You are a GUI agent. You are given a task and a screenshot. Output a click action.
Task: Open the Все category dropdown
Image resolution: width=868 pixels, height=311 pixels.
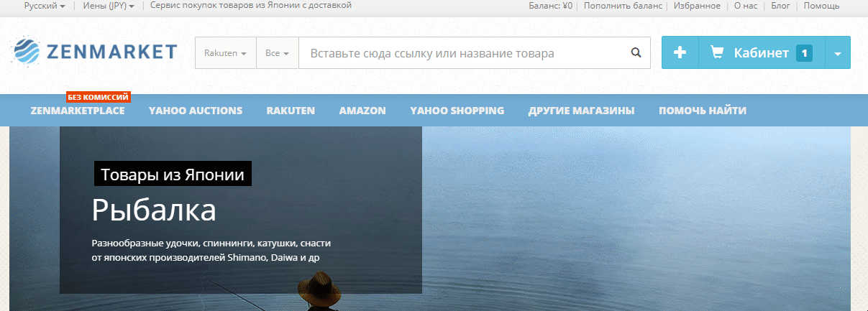pyautogui.click(x=278, y=53)
